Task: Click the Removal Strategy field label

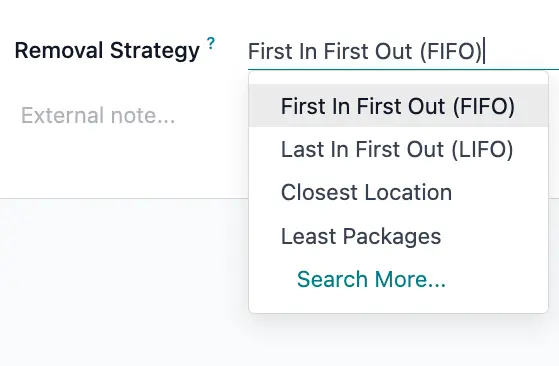Action: (107, 50)
